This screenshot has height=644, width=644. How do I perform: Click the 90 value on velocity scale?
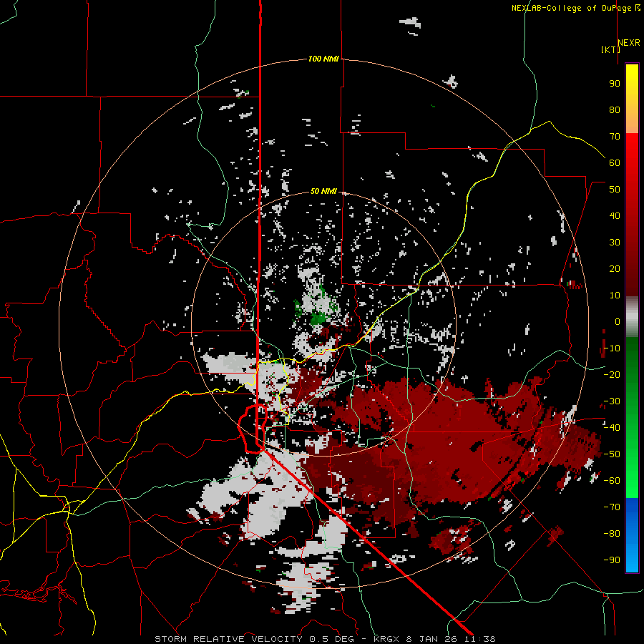point(615,84)
